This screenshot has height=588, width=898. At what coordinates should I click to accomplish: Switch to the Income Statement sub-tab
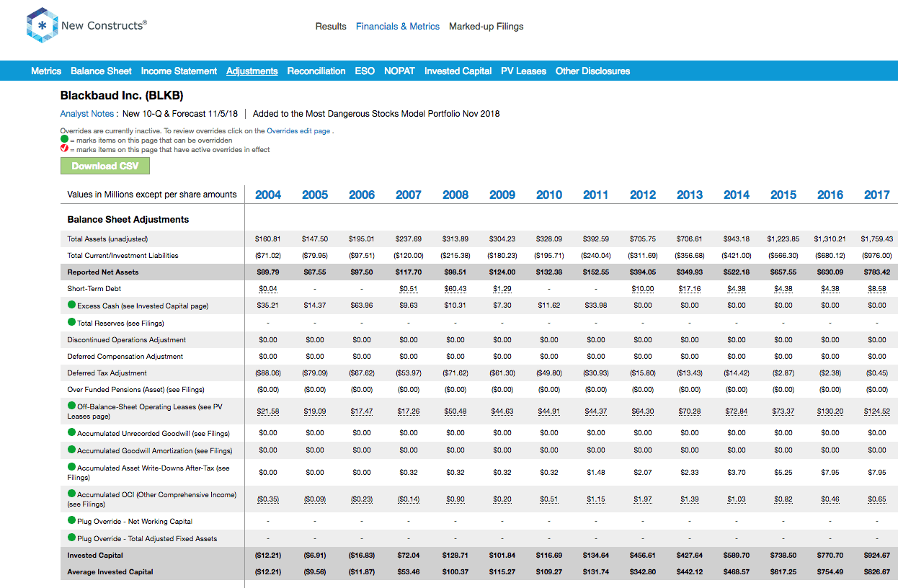(179, 71)
